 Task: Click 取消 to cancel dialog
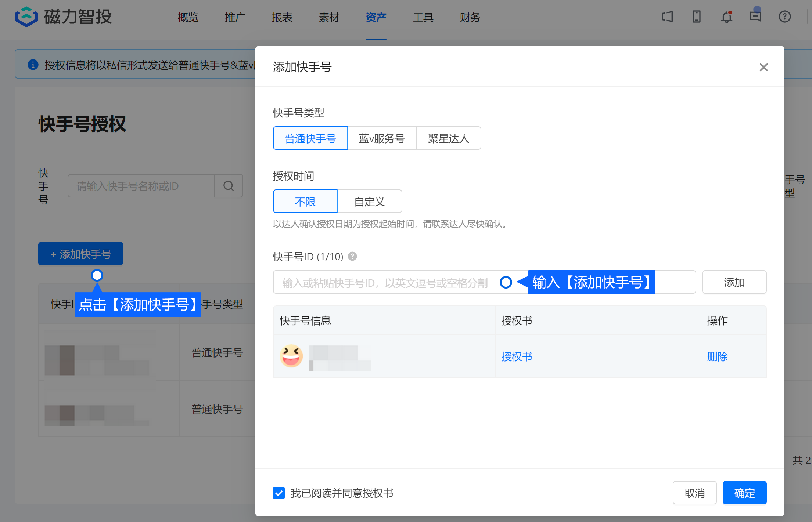pos(694,493)
